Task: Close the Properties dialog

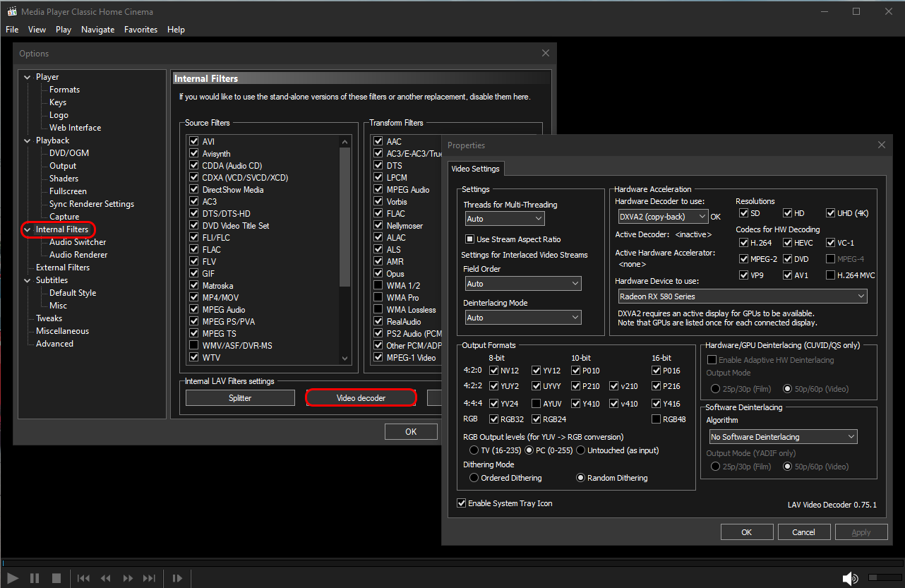Action: pos(881,145)
